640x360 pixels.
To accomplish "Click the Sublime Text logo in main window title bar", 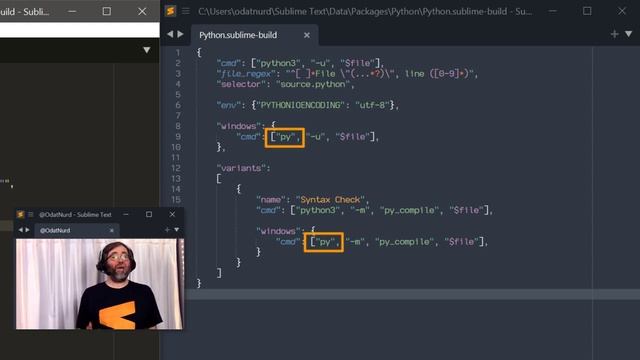I will tap(171, 11).
